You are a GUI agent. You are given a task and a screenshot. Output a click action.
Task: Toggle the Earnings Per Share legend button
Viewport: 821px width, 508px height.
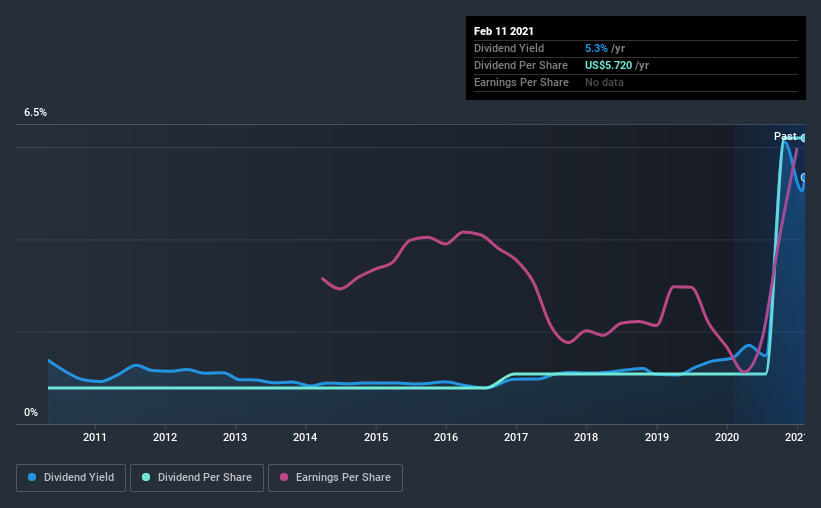335,478
